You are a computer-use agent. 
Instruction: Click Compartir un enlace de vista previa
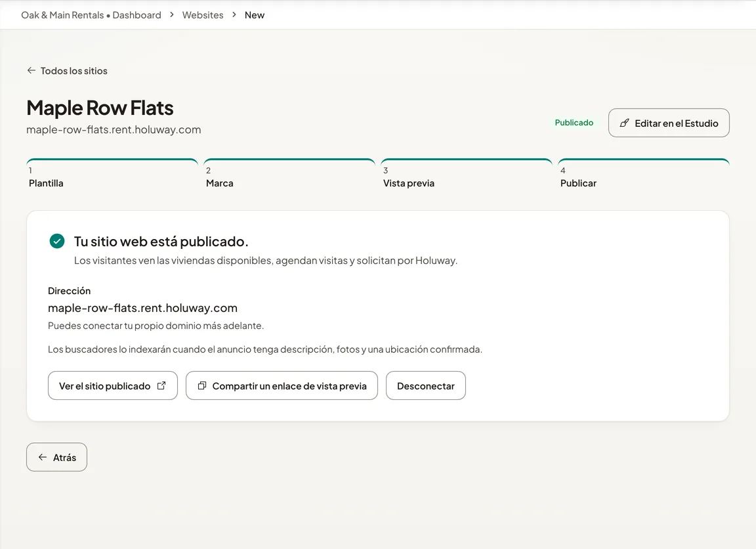coord(282,385)
